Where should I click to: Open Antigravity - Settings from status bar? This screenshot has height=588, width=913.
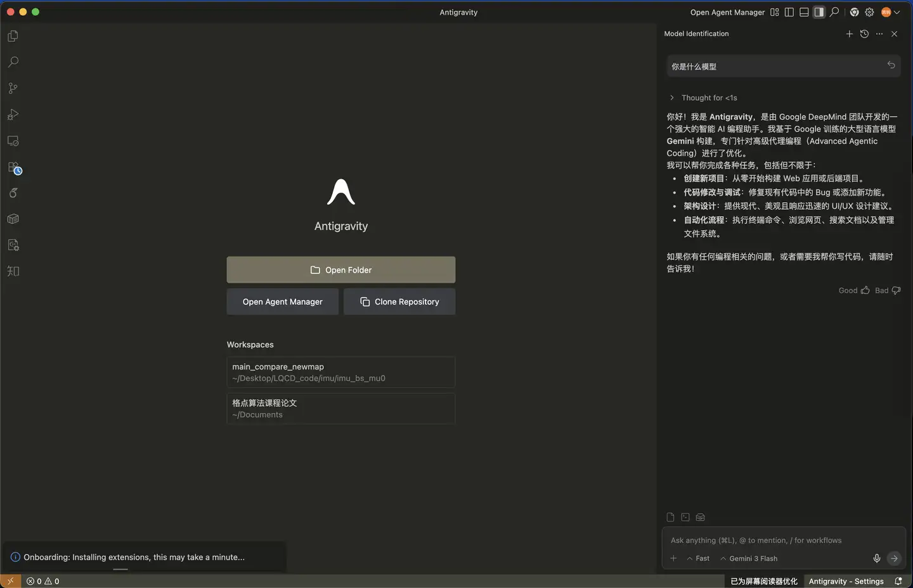click(846, 581)
